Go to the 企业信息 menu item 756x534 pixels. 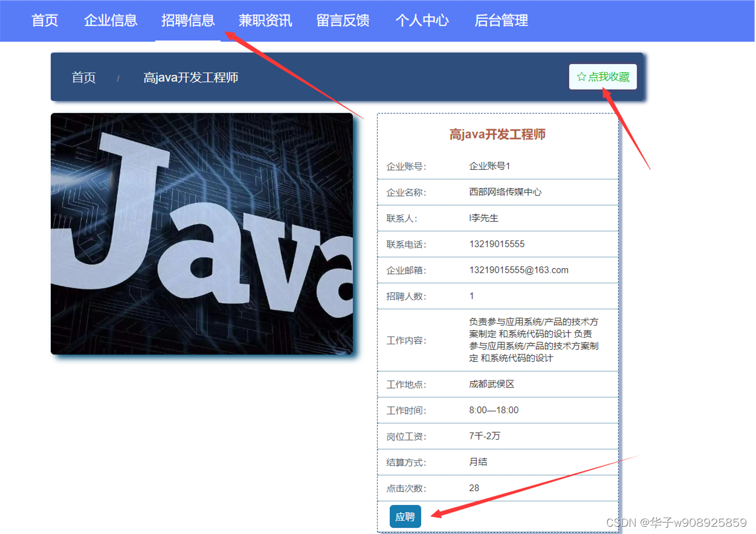[111, 21]
